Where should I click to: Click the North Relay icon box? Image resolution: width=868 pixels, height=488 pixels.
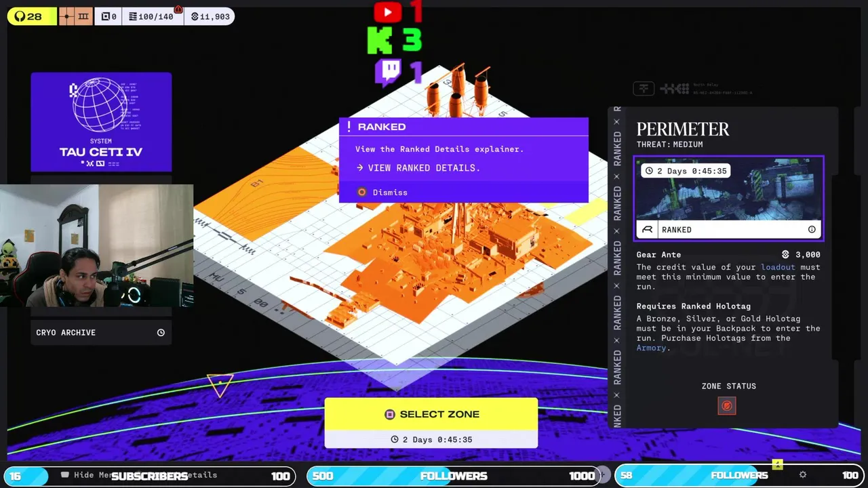644,89
